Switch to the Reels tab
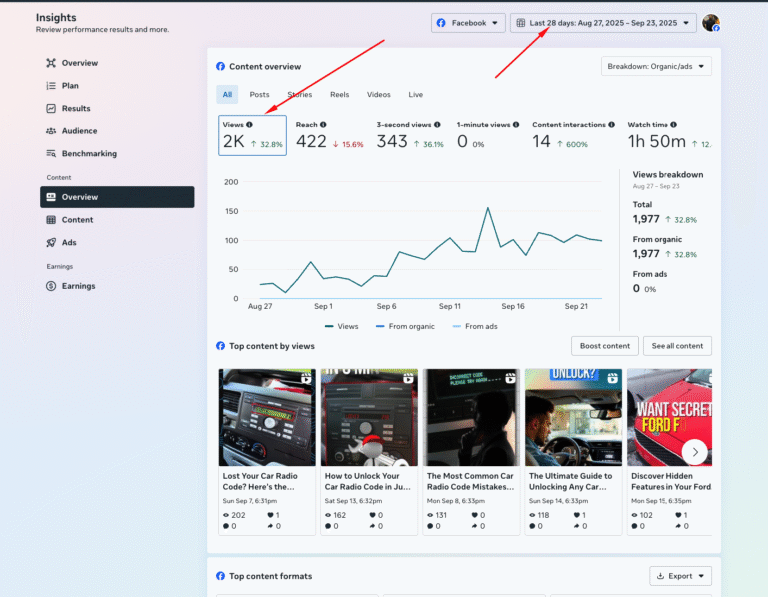This screenshot has height=597, width=768. click(x=340, y=95)
